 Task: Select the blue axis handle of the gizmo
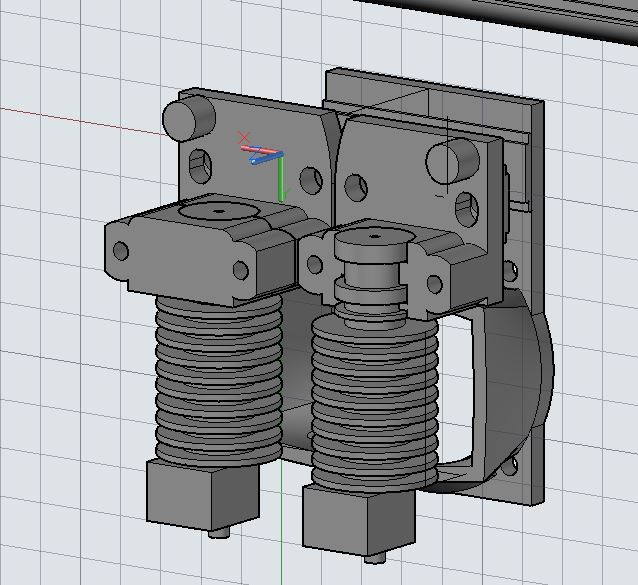(x=258, y=158)
